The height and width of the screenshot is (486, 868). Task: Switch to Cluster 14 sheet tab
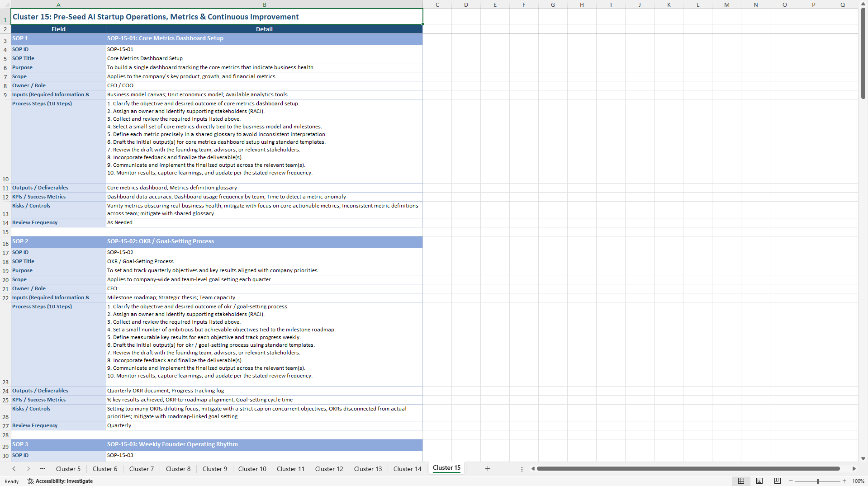pyautogui.click(x=408, y=469)
